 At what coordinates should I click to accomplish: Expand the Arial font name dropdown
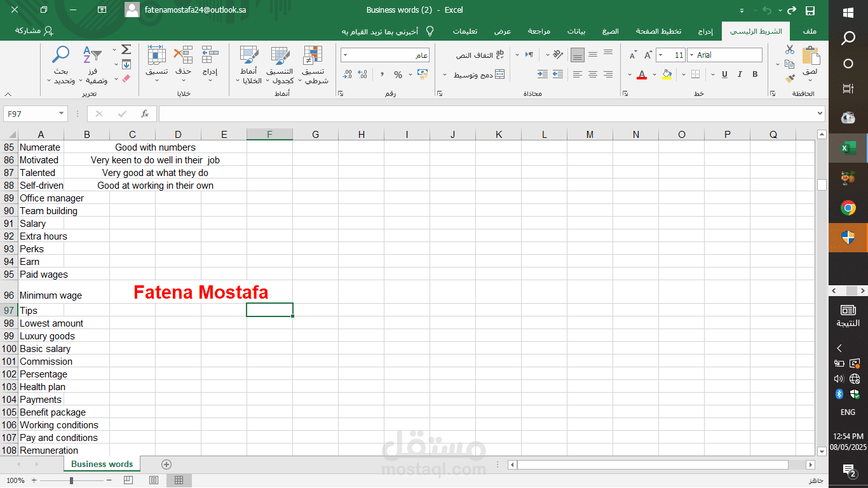691,55
